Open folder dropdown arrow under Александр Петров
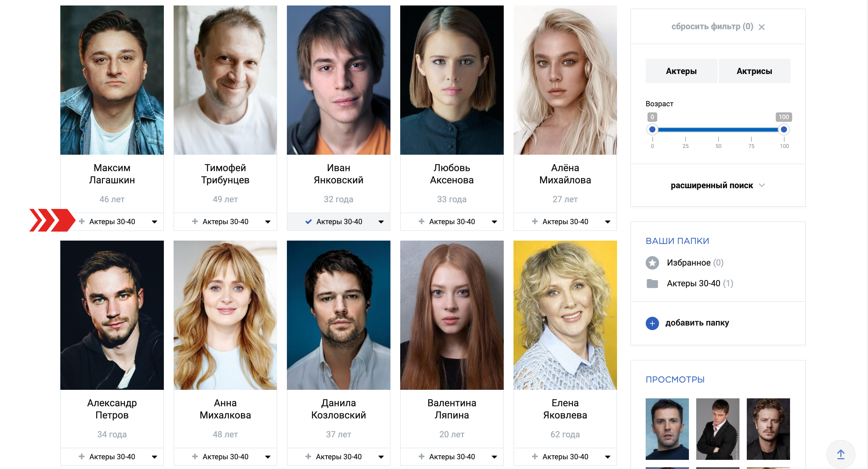 (x=154, y=457)
